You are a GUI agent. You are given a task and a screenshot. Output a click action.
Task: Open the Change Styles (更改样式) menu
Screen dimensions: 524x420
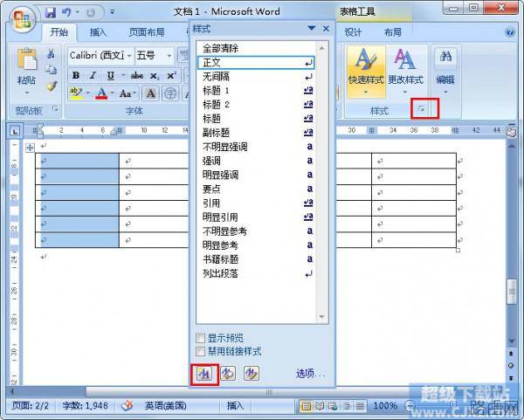[x=405, y=72]
